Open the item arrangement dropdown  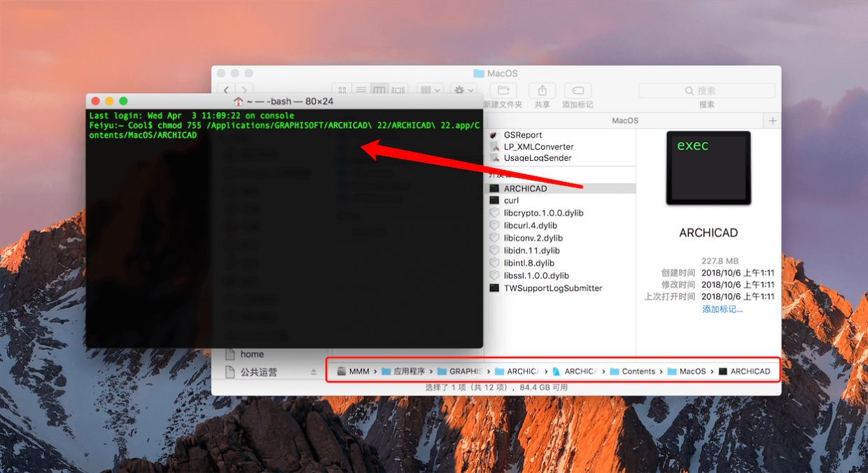click(429, 90)
